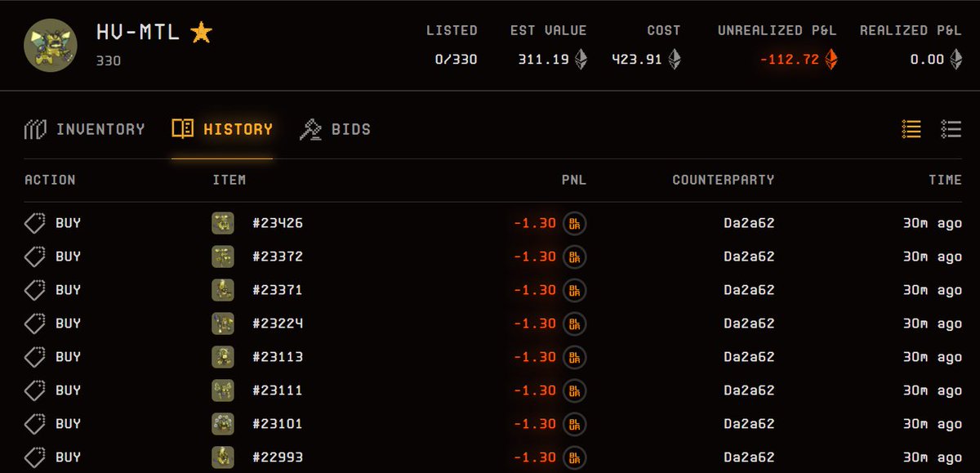This screenshot has height=473, width=980.
Task: Click the TIME column header
Action: (x=945, y=180)
